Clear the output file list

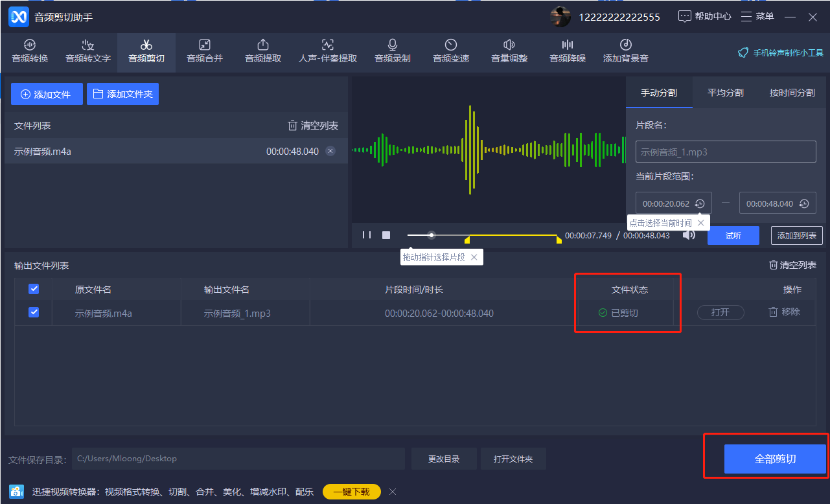792,265
